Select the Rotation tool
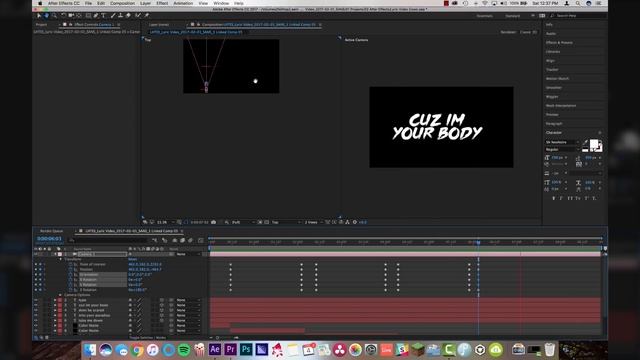This screenshot has height=360, width=640. pyautogui.click(x=64, y=16)
